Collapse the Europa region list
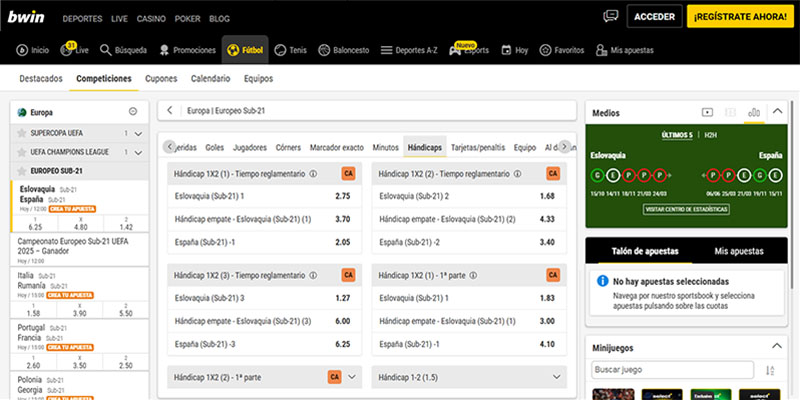800x400 pixels. tap(133, 112)
